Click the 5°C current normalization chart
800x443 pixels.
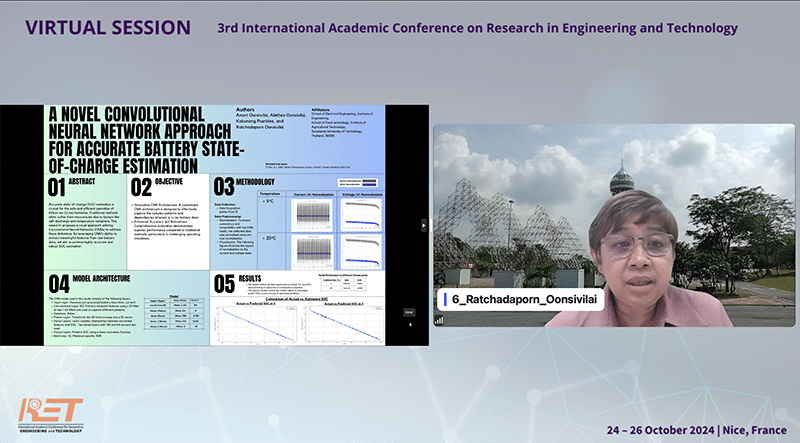(312, 215)
